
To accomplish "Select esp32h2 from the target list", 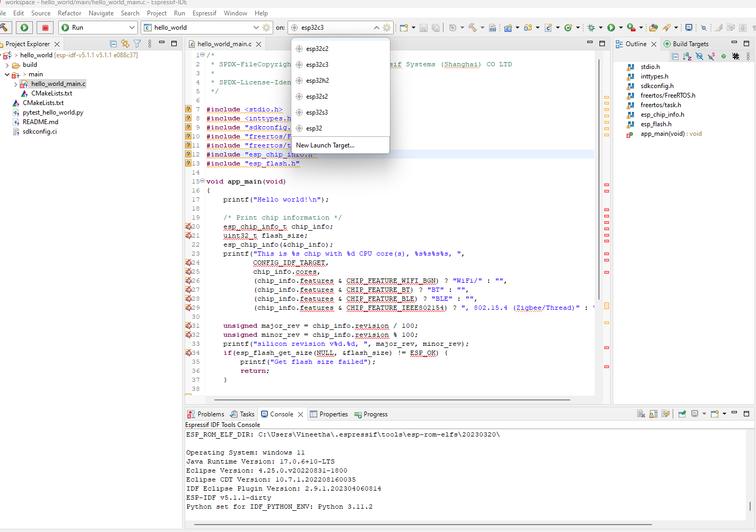I will 341,81.
